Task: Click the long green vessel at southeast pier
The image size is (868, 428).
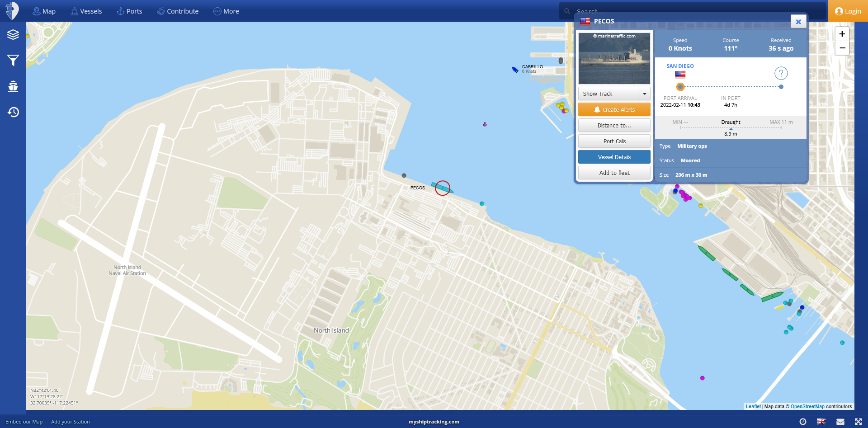Action: [x=772, y=297]
